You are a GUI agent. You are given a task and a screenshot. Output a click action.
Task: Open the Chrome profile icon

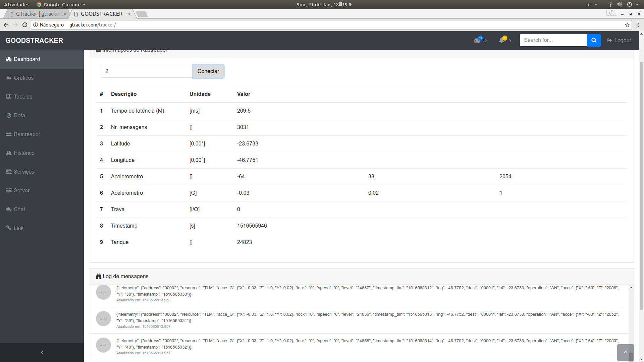[612, 13]
